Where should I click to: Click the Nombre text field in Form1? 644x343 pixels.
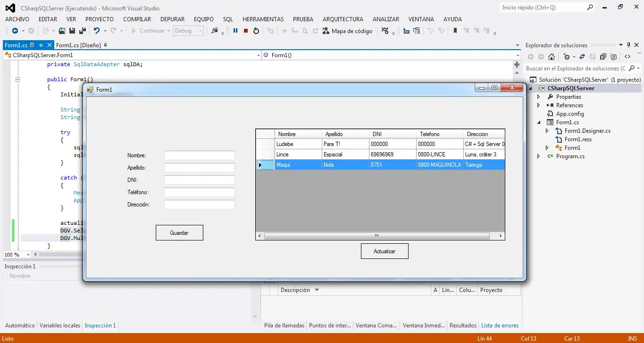coord(200,155)
